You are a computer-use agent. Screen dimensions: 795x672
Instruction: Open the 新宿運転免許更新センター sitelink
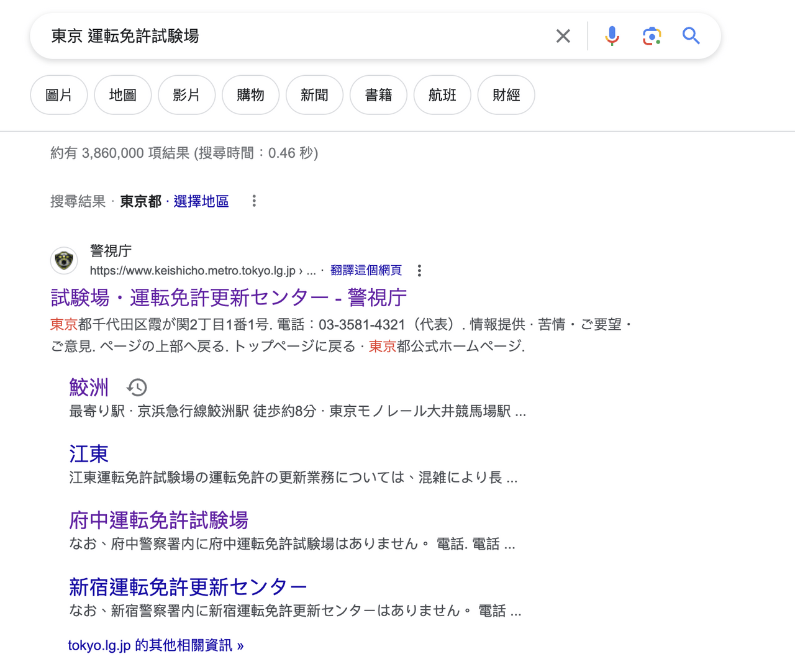click(x=188, y=587)
